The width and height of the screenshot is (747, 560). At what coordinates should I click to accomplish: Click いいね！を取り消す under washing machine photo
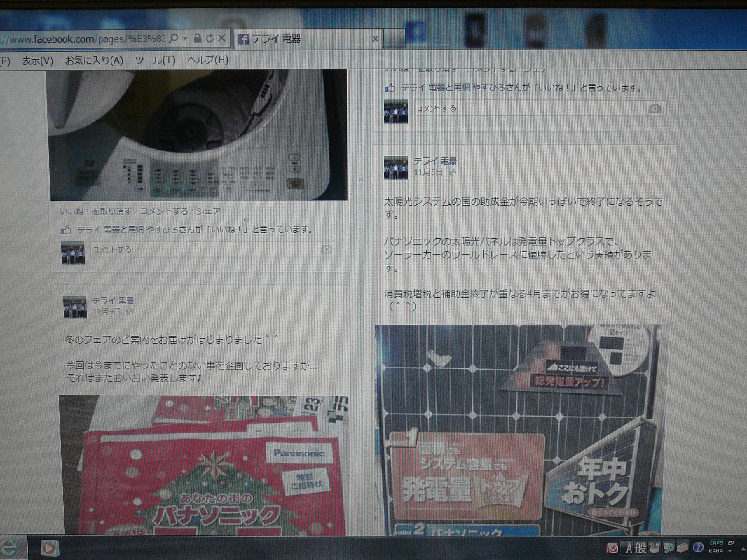(96, 212)
